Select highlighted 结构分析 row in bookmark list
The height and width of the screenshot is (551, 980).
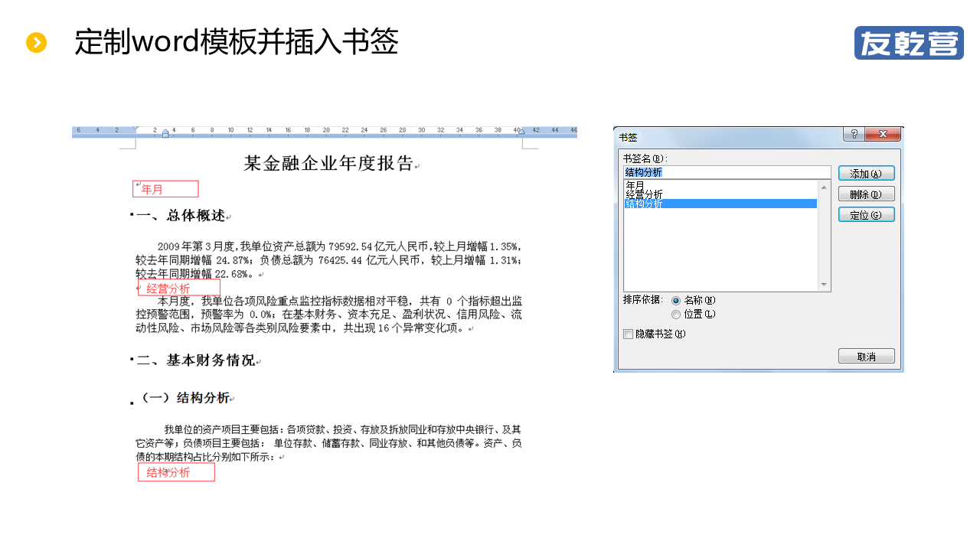(720, 204)
